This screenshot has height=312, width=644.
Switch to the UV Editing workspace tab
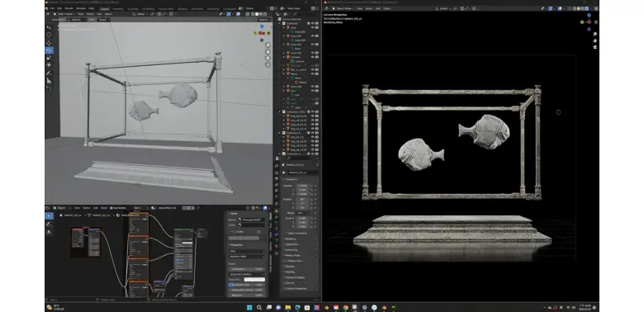(x=148, y=8)
